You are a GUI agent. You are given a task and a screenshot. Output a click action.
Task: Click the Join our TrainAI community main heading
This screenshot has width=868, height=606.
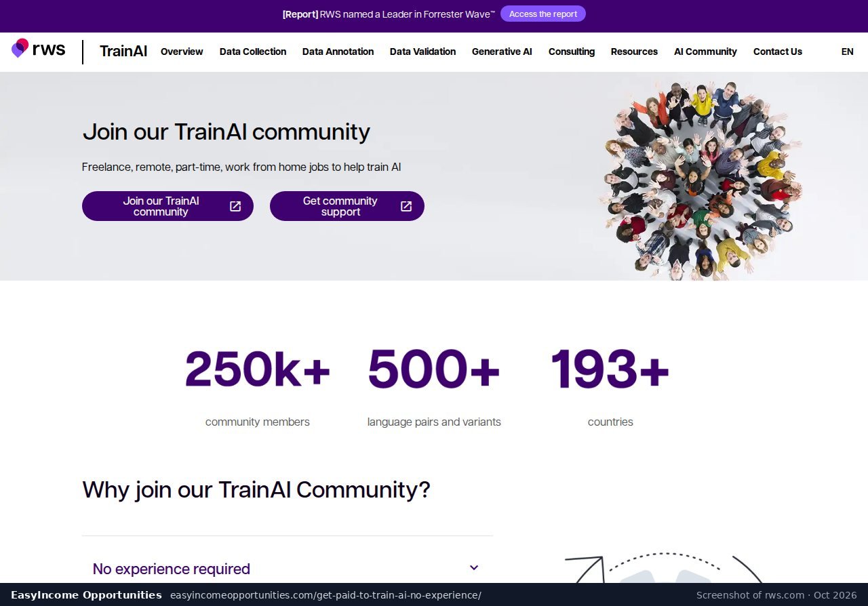(226, 132)
